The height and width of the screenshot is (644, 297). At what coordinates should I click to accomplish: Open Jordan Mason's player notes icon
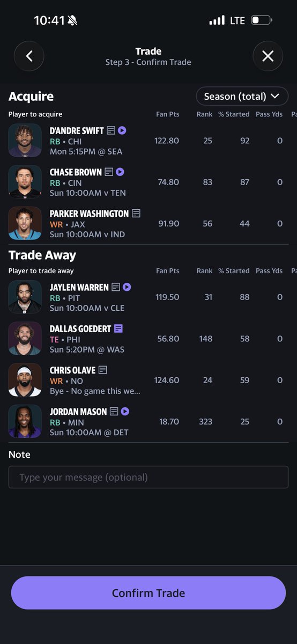(x=114, y=412)
